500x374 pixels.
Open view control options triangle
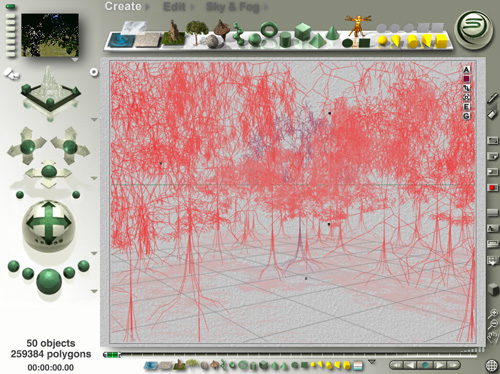(x=94, y=119)
